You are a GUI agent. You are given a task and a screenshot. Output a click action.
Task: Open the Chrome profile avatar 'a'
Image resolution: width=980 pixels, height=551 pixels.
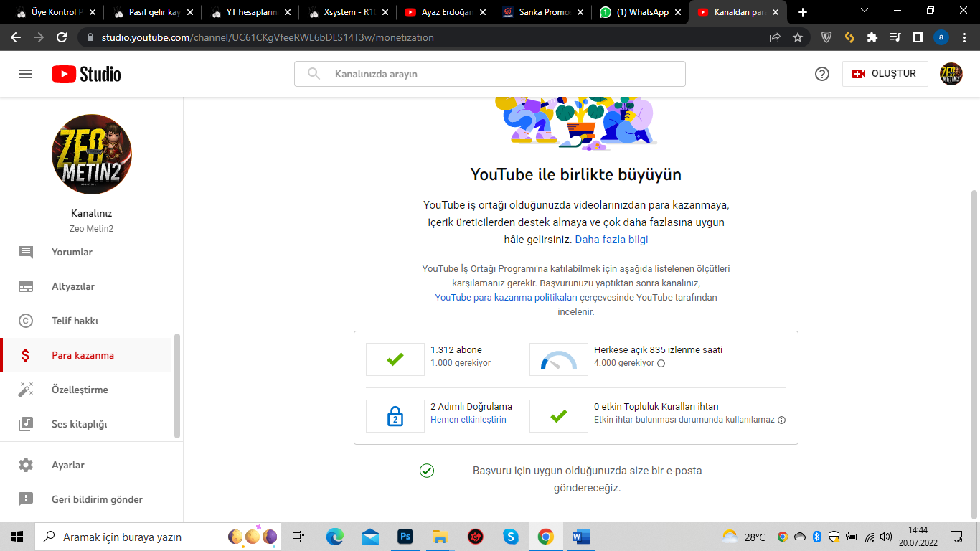tap(941, 37)
